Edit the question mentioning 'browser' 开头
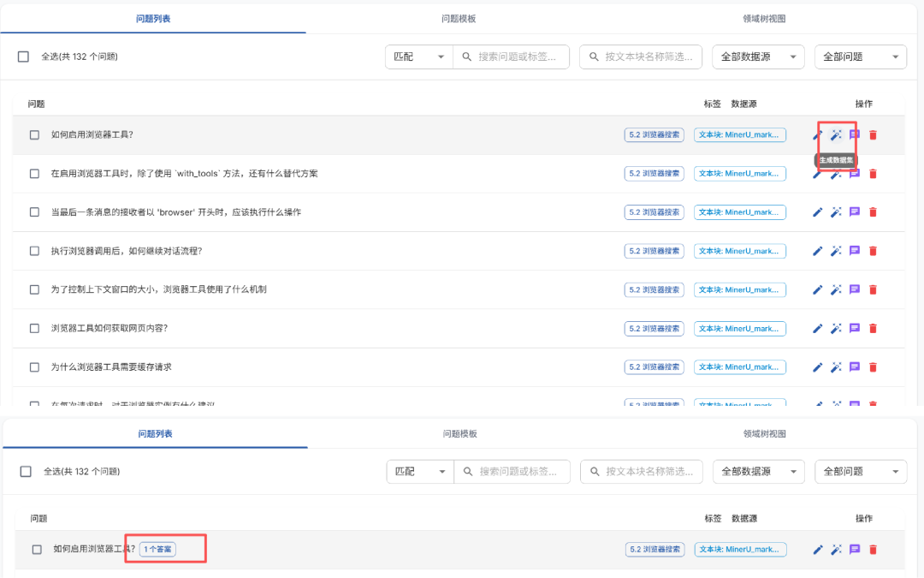This screenshot has width=924, height=578. [817, 212]
